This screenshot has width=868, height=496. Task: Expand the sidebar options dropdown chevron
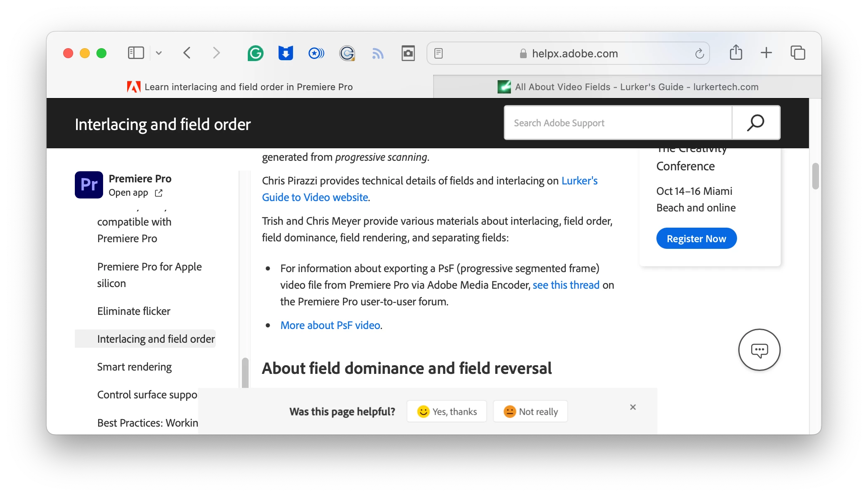[159, 53]
